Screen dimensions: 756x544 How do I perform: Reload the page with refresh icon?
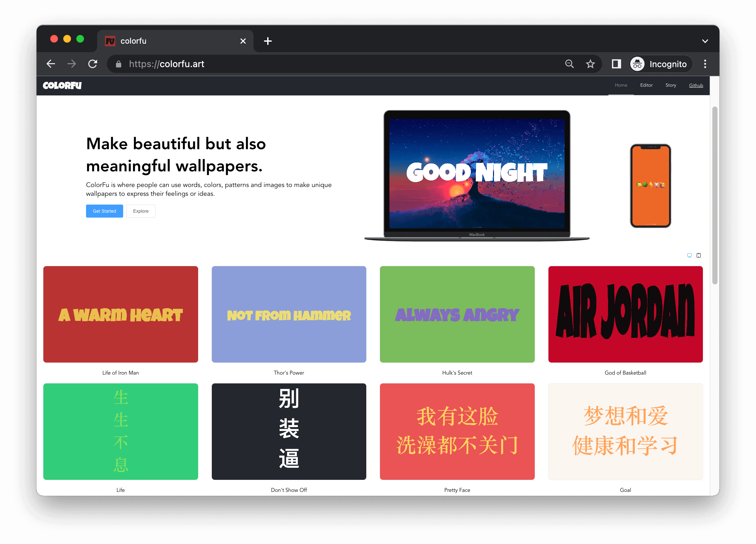(x=93, y=64)
